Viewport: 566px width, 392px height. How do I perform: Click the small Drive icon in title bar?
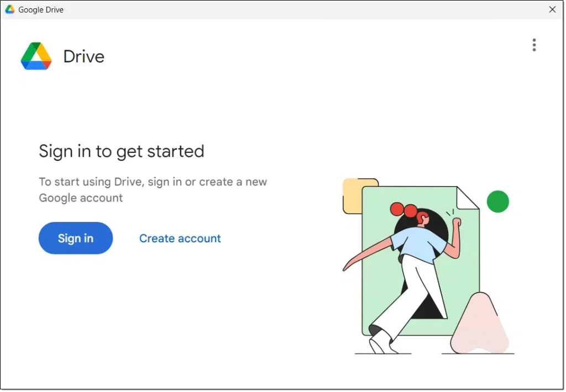(x=10, y=9)
